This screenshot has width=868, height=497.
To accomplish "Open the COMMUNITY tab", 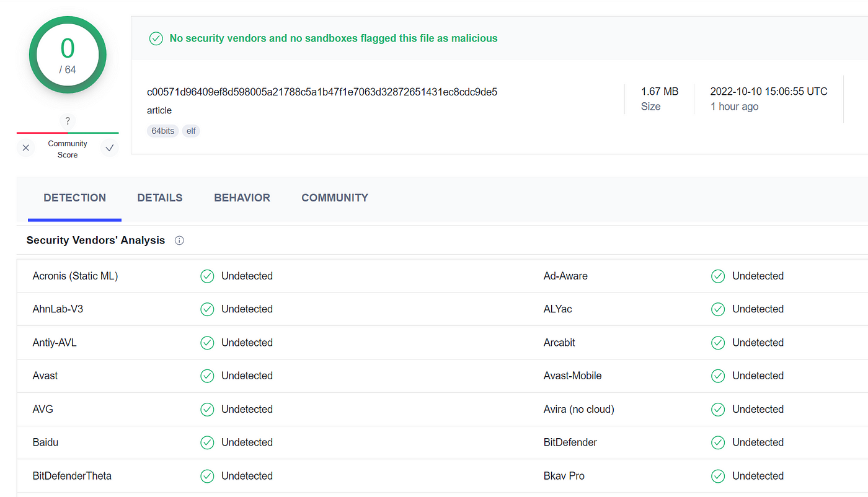I will [335, 198].
